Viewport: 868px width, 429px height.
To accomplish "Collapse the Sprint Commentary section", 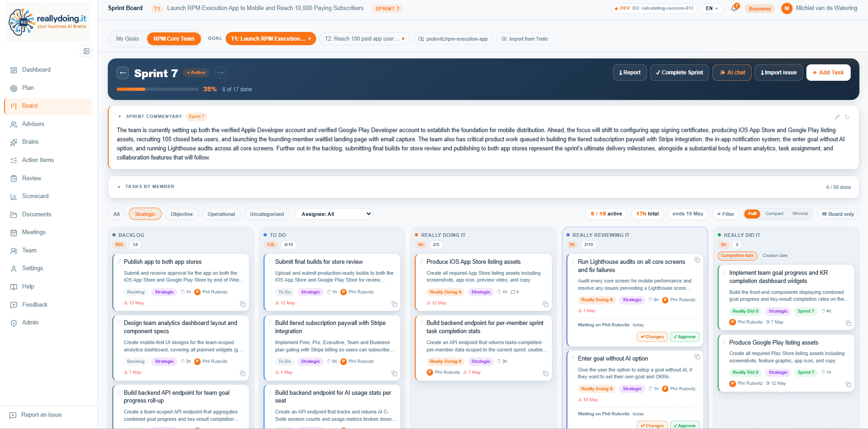I will (120, 117).
